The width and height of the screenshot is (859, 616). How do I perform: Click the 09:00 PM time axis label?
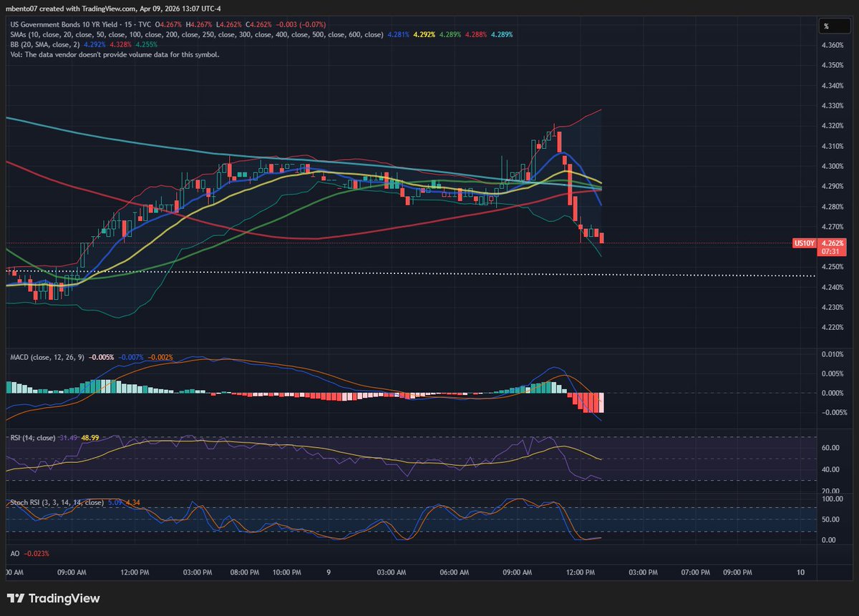738,572
